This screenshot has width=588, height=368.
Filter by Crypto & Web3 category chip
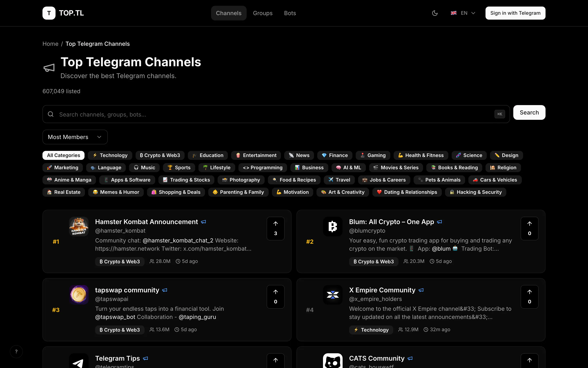click(x=160, y=155)
